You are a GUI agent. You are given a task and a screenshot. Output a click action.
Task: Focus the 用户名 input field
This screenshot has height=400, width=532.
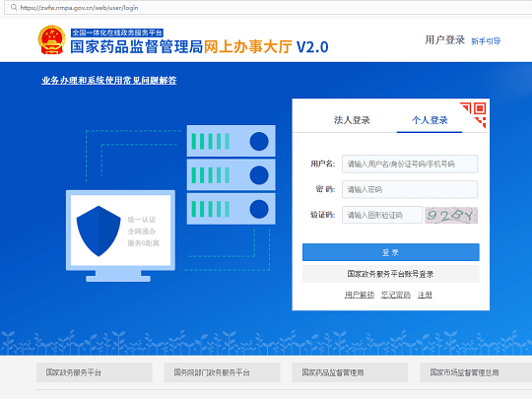(x=410, y=165)
